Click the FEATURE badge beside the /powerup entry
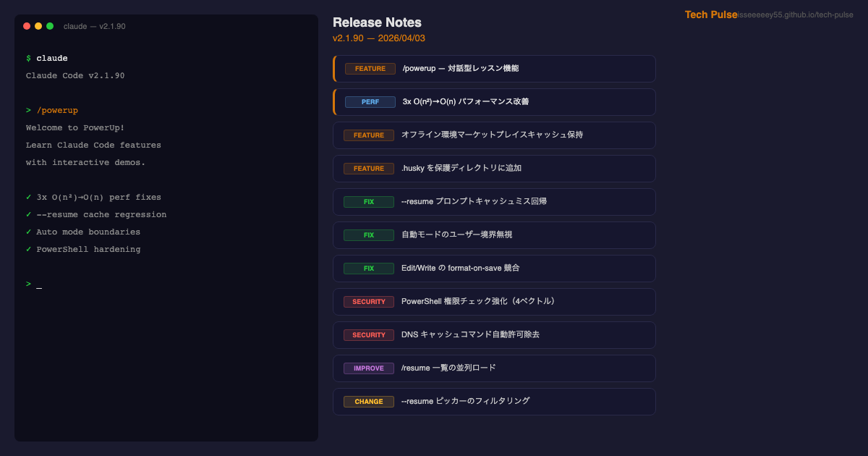The height and width of the screenshot is (456, 868). tap(370, 69)
